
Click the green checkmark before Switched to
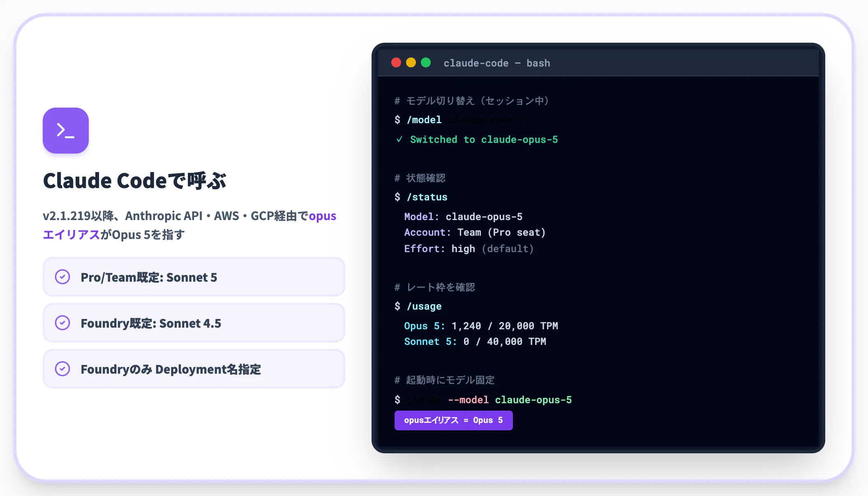(399, 140)
